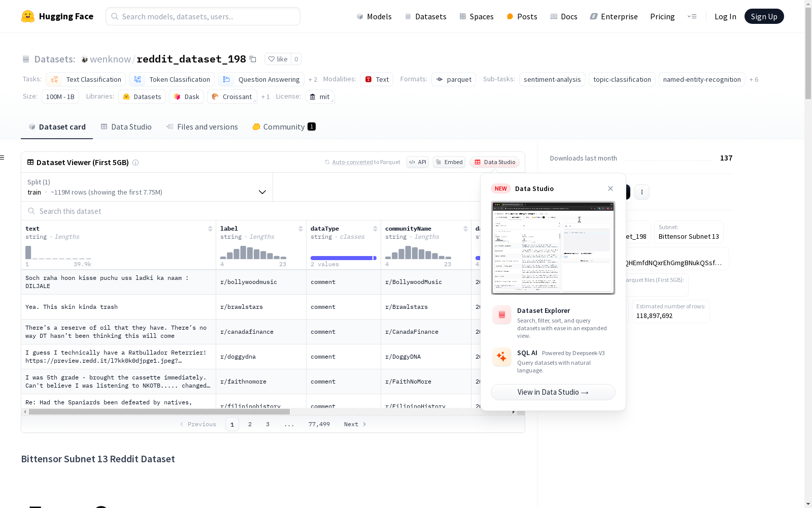Click the Sign Up button
The height and width of the screenshot is (508, 812).
coord(764,16)
